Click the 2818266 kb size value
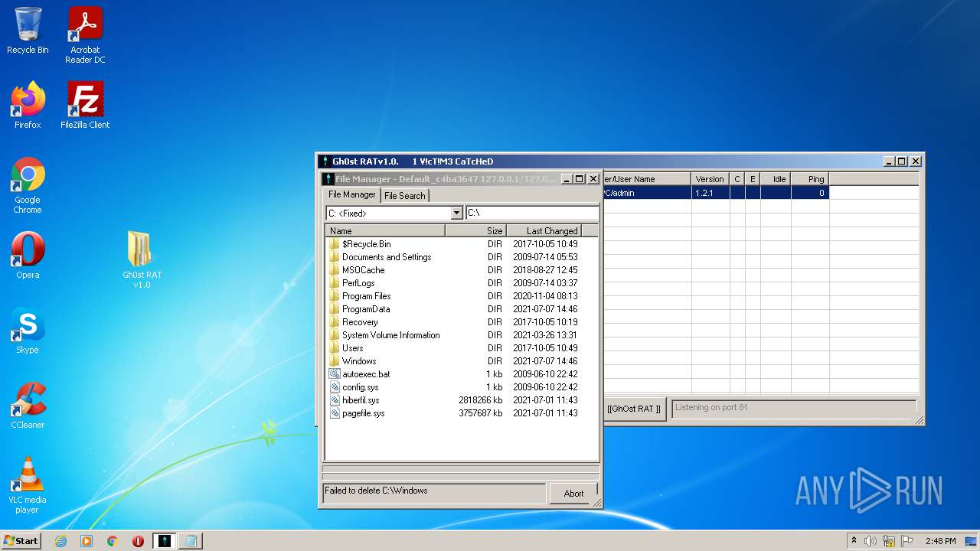The height and width of the screenshot is (551, 980). 480,400
